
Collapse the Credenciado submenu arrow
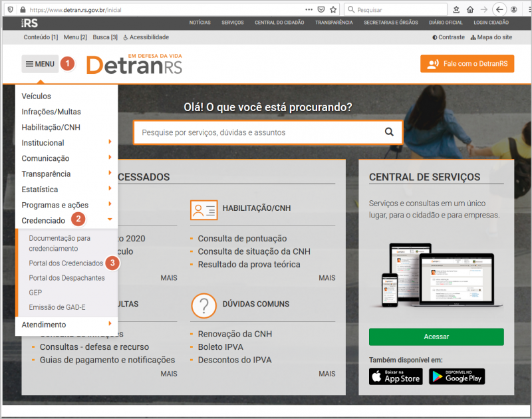pyautogui.click(x=110, y=219)
